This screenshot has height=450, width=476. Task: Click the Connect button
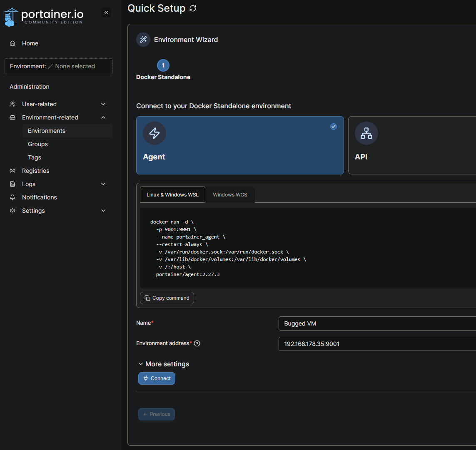[157, 378]
